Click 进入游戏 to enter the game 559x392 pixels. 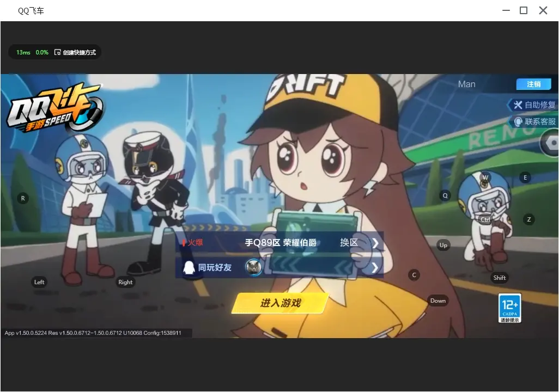pos(280,303)
